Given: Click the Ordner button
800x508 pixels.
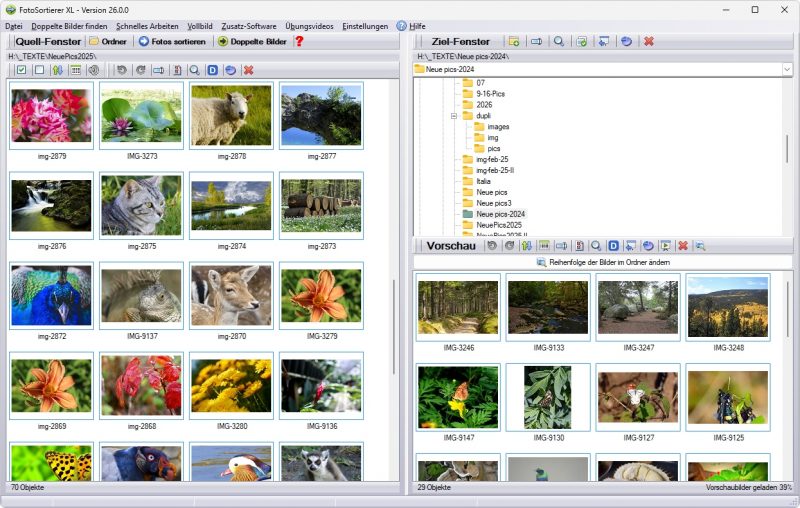Looking at the screenshot, I should coord(108,41).
